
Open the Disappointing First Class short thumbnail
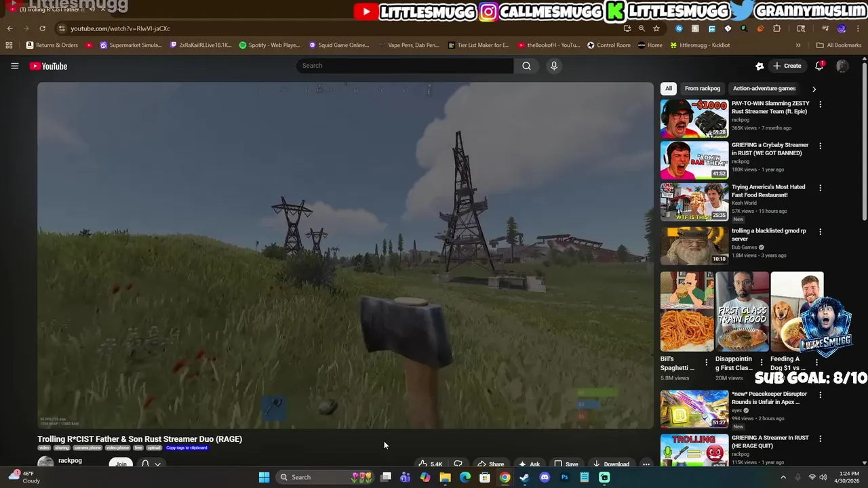[743, 312]
